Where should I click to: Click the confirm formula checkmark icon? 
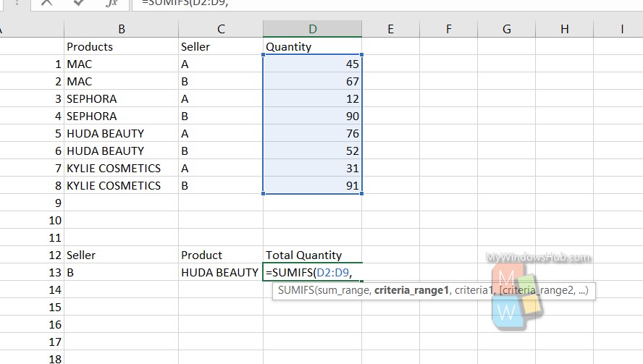[79, 2]
